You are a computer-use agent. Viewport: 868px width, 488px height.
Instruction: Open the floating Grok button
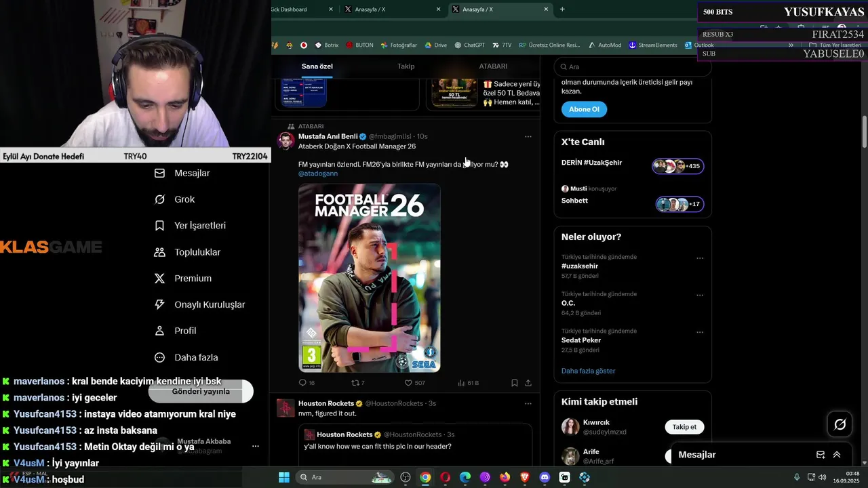[840, 424]
